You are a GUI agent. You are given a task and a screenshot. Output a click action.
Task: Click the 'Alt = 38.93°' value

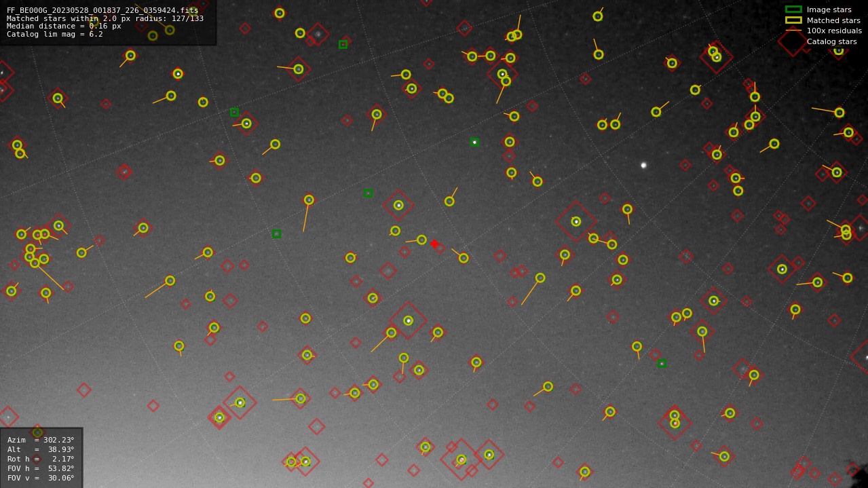(41, 449)
